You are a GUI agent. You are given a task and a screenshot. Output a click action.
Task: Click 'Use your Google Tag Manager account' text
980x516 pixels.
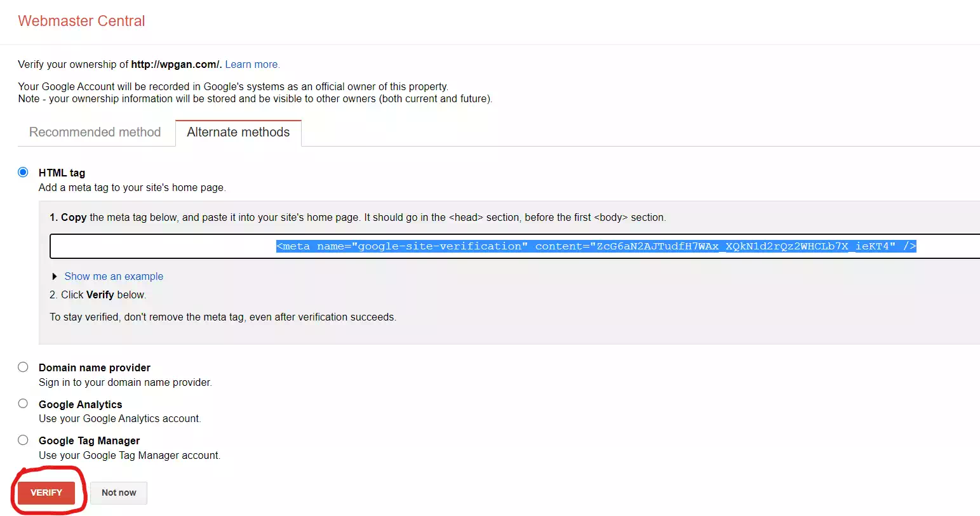pos(130,455)
